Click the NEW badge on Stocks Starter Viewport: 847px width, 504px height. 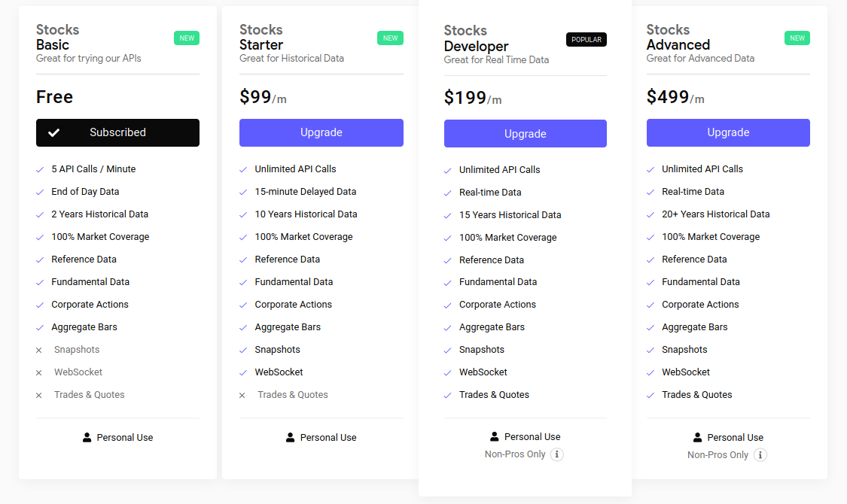tap(390, 38)
